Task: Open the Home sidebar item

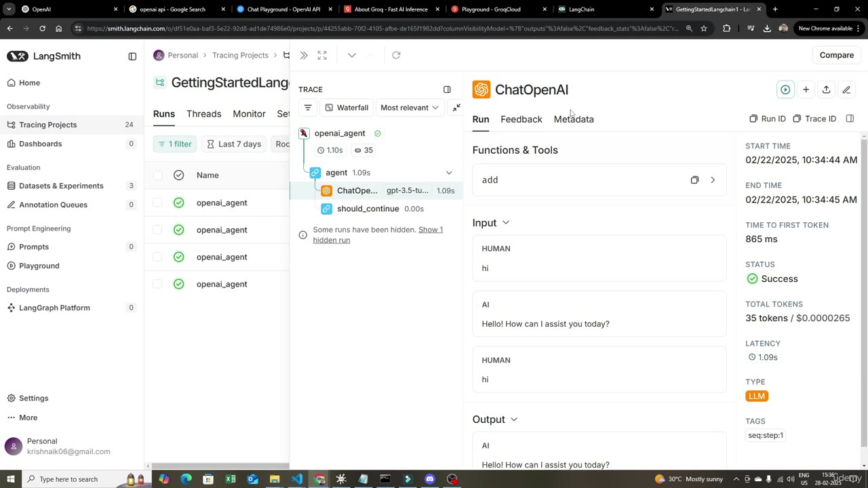Action: 72,83
